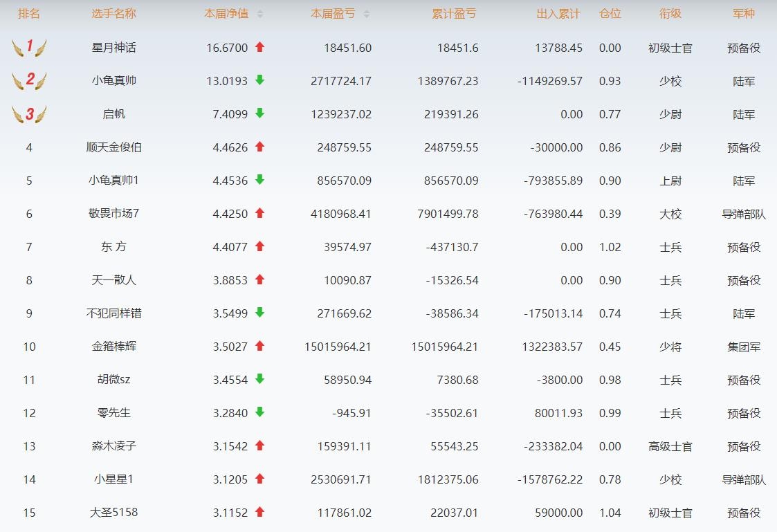Click the red up arrow beside 3.1542
The image size is (777, 532).
point(259,446)
